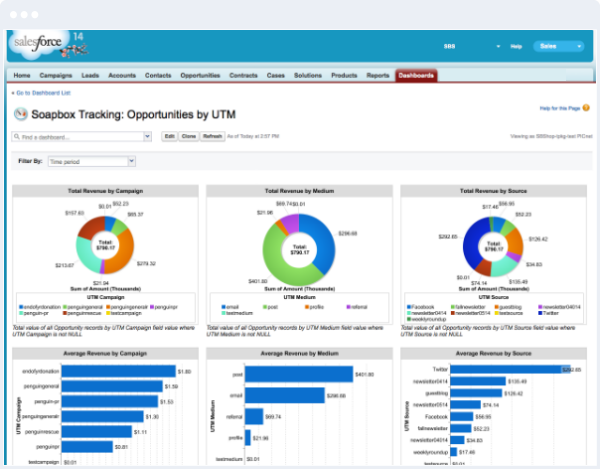Switch to the Cases tab
Viewport: 600px width, 469px height.
(276, 75)
